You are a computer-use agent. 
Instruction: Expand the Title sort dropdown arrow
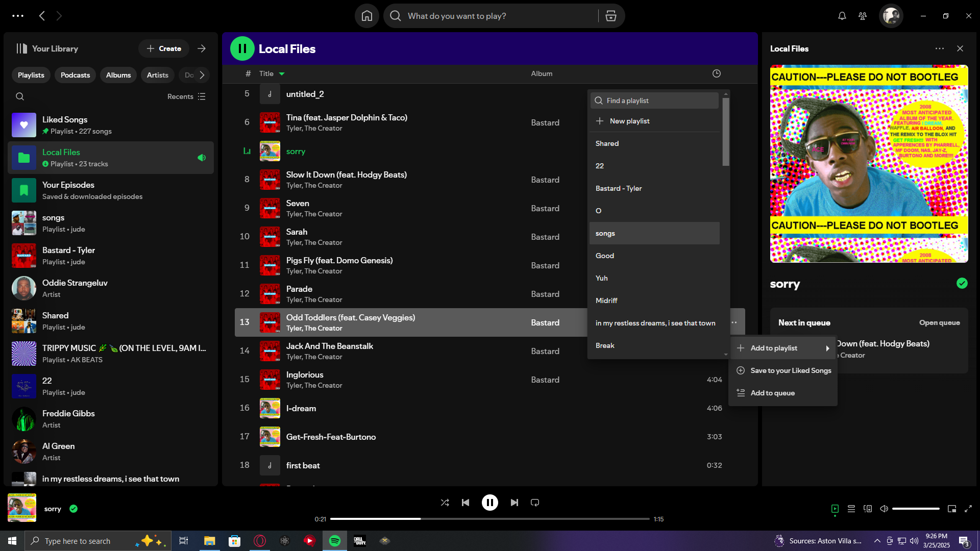pyautogui.click(x=282, y=74)
